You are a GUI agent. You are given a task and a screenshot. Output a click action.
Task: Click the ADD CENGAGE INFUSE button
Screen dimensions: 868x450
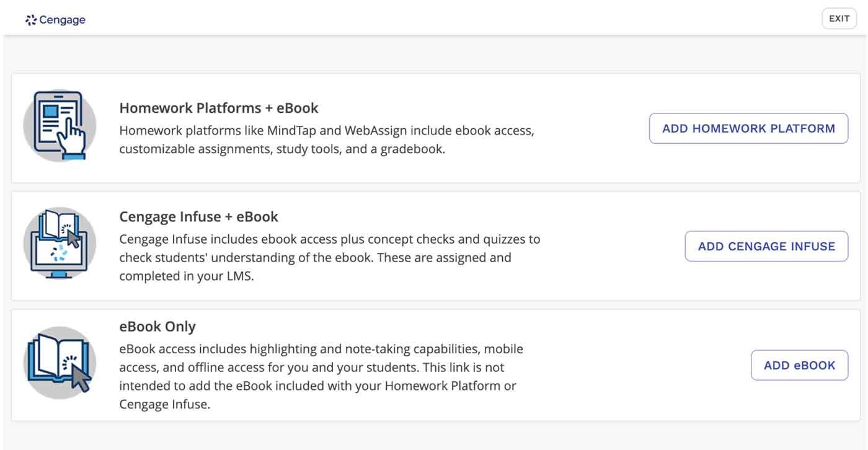tap(766, 246)
